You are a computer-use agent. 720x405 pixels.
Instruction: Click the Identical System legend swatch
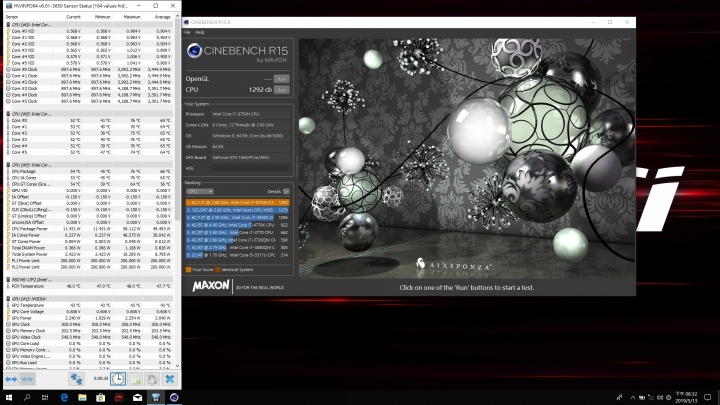pos(218,270)
